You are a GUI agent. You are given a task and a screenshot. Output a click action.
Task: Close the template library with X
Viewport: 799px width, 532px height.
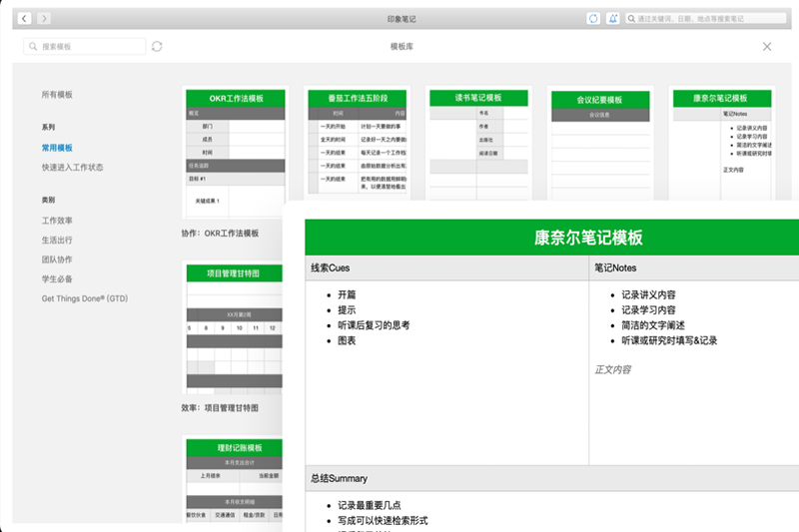(x=767, y=47)
